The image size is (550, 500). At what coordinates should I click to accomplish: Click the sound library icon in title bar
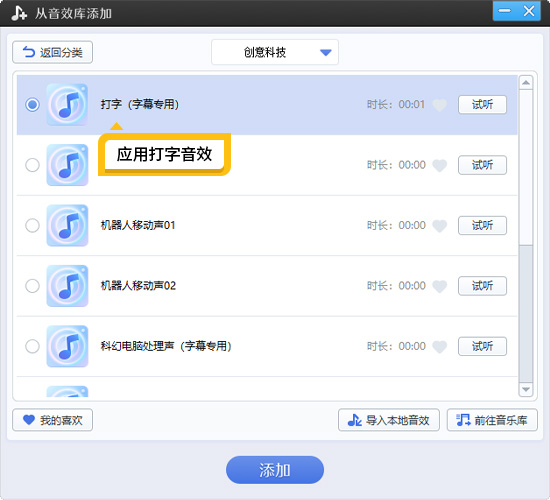[19, 13]
